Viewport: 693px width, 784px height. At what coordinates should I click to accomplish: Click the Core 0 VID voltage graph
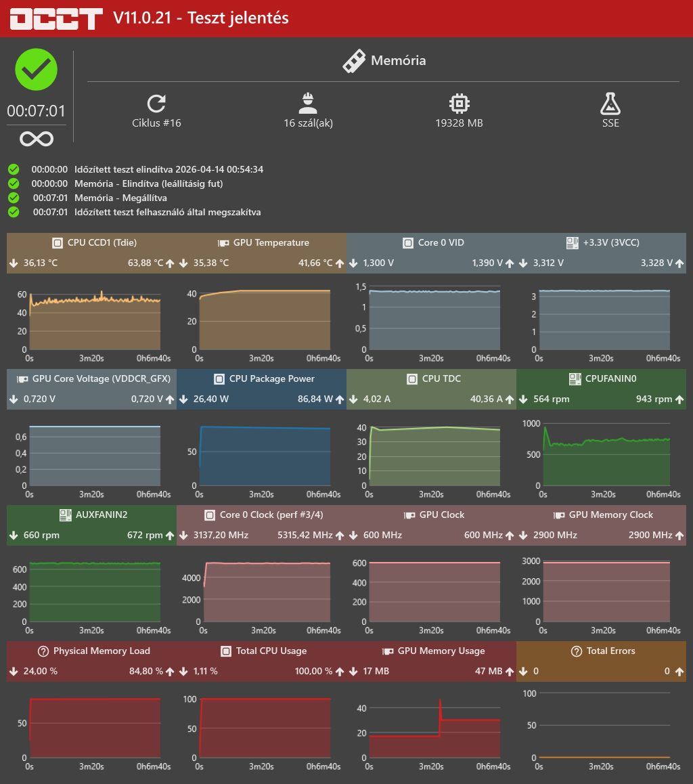coord(434,318)
